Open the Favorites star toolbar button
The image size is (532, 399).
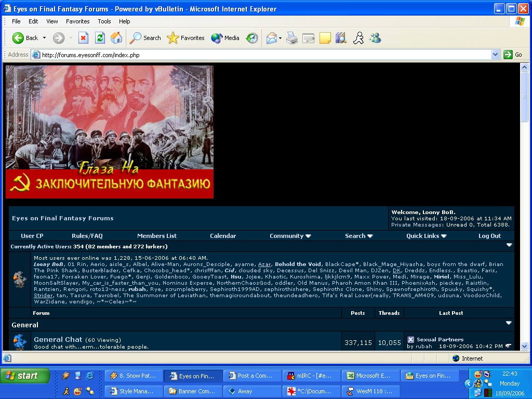click(x=185, y=38)
